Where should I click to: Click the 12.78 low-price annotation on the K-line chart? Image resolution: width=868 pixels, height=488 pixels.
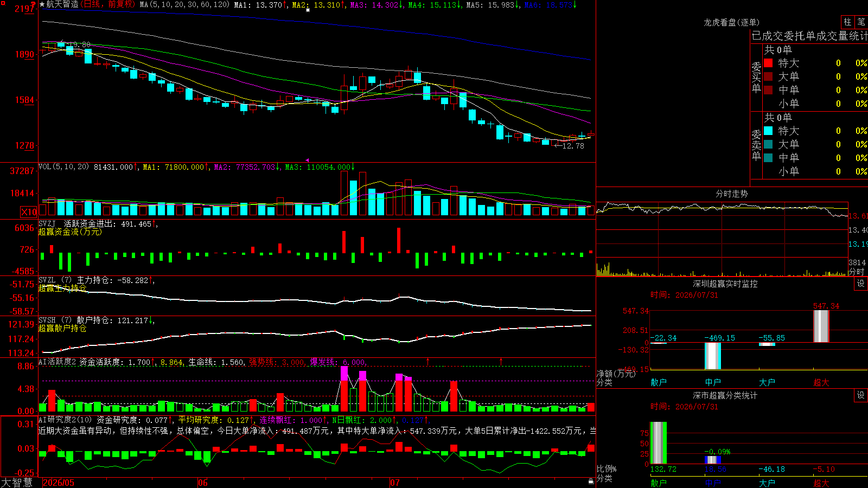point(573,146)
